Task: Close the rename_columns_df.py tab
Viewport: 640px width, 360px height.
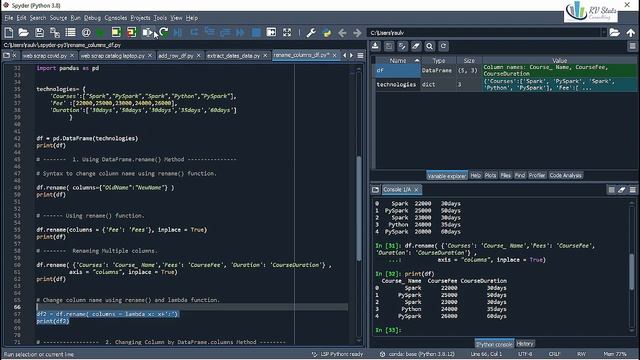Action: [x=335, y=55]
